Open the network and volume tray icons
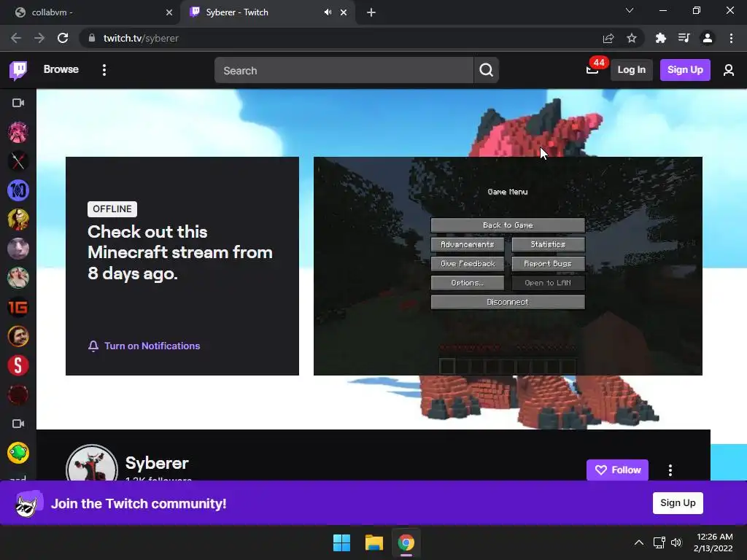The image size is (747, 560). pyautogui.click(x=667, y=542)
